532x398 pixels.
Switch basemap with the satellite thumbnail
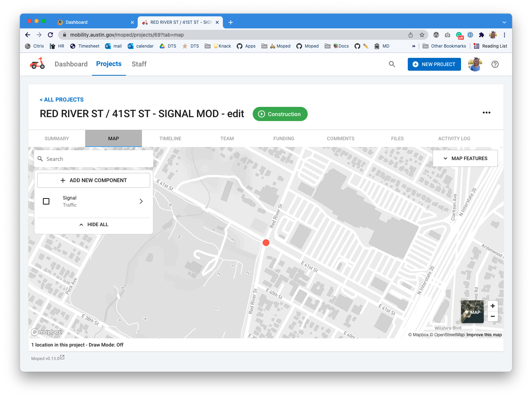click(472, 312)
